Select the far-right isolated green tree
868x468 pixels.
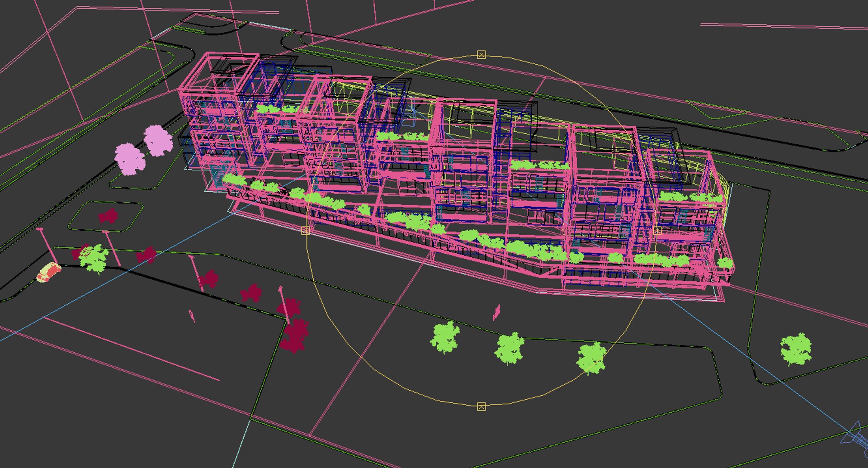pos(796,349)
